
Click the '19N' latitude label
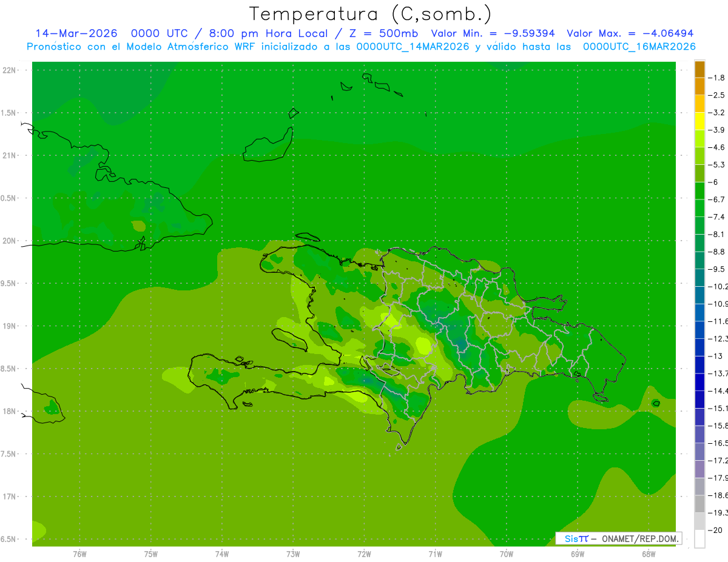click(10, 326)
